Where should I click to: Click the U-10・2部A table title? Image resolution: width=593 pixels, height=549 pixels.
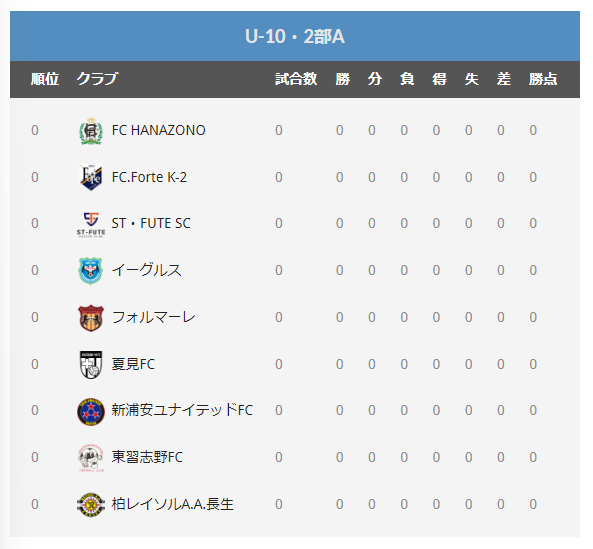coord(295,37)
